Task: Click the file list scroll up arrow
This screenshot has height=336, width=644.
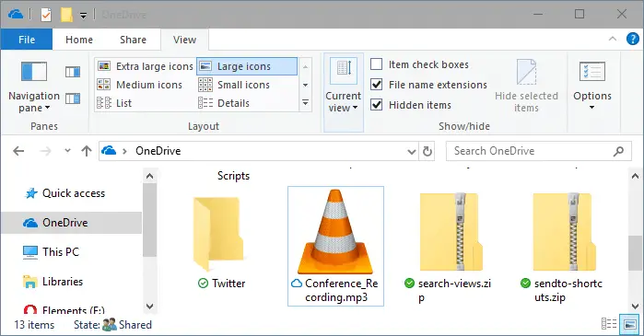Action: pyautogui.click(x=635, y=177)
